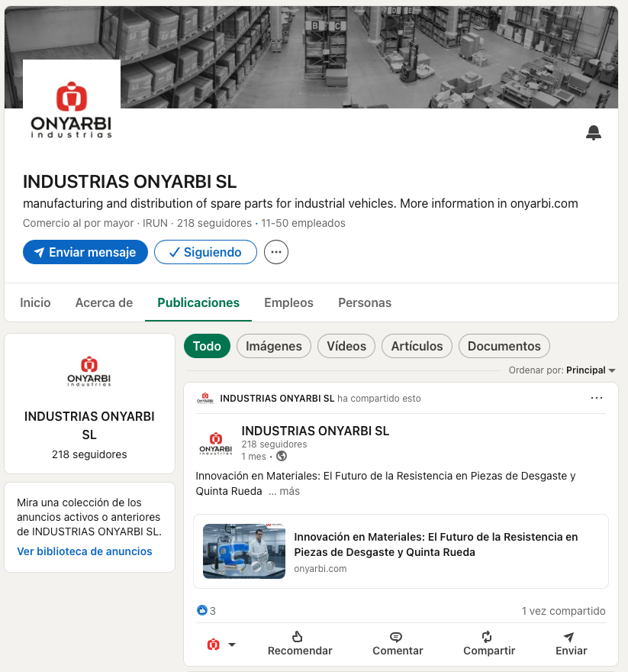The image size is (628, 672).
Task: Select the Documentos filter chip
Action: pyautogui.click(x=504, y=346)
